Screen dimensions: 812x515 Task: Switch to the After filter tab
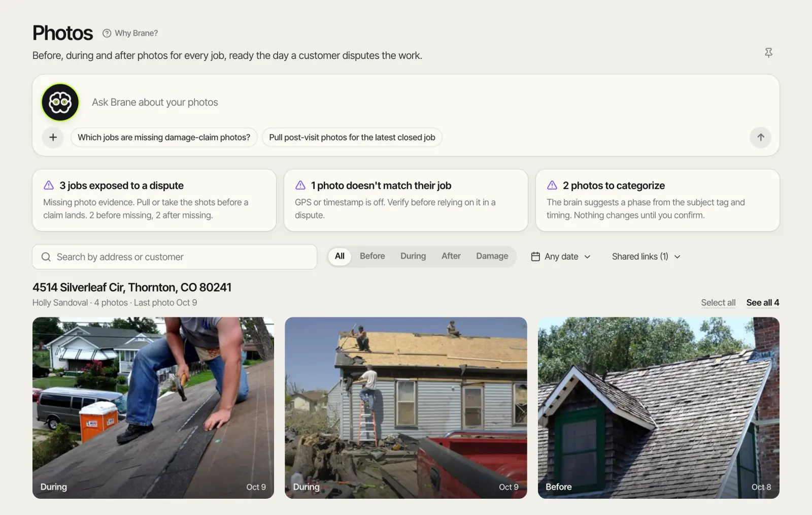click(451, 256)
